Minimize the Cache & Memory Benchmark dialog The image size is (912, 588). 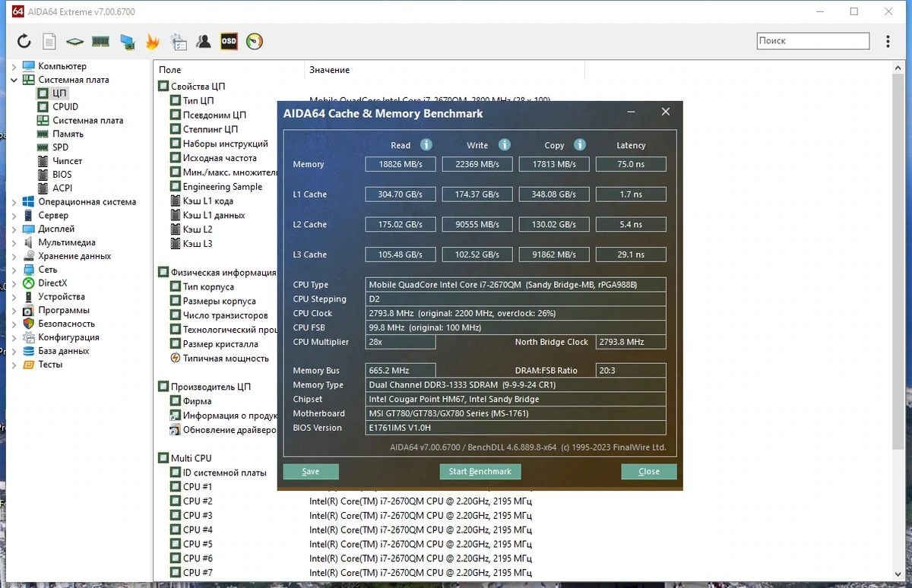(632, 112)
